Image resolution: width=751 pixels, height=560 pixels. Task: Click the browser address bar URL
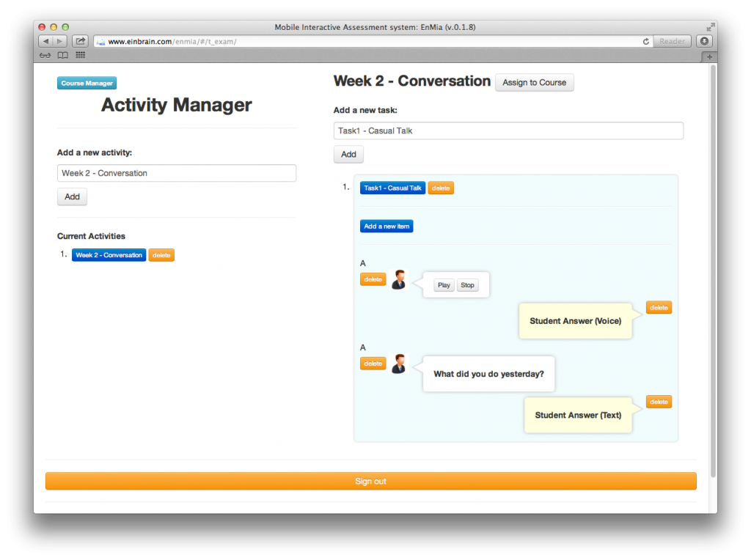(x=172, y=42)
